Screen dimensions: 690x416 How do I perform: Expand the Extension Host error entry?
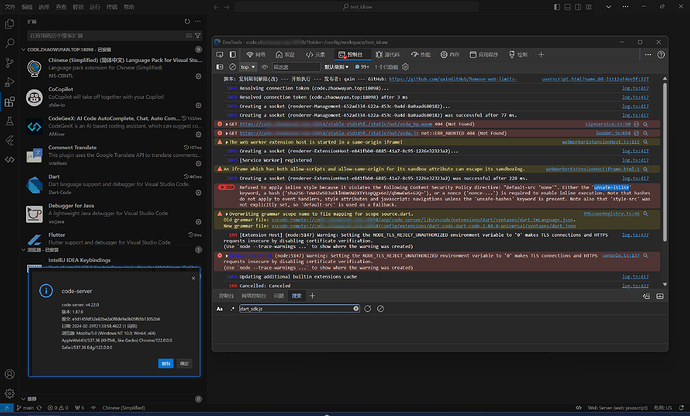227,256
